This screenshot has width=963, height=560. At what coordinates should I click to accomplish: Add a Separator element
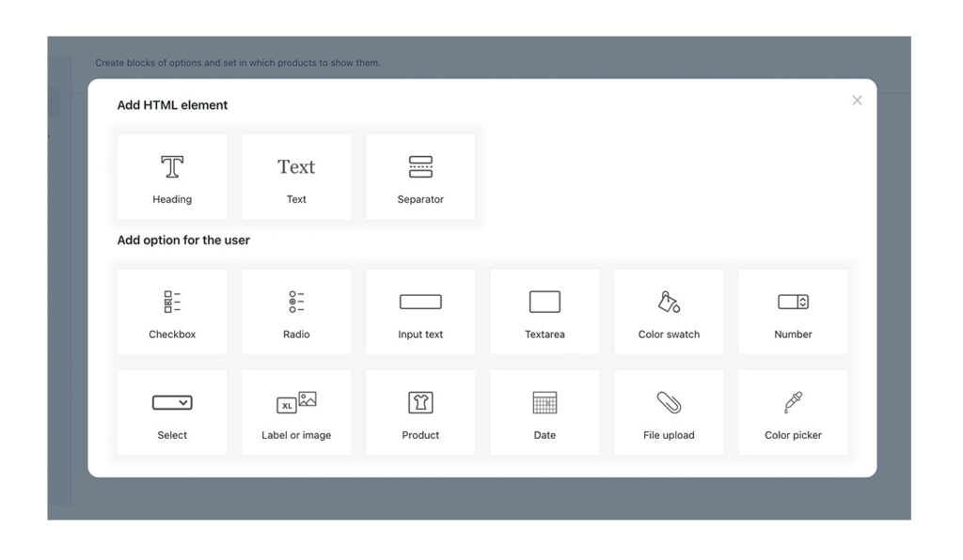[420, 178]
